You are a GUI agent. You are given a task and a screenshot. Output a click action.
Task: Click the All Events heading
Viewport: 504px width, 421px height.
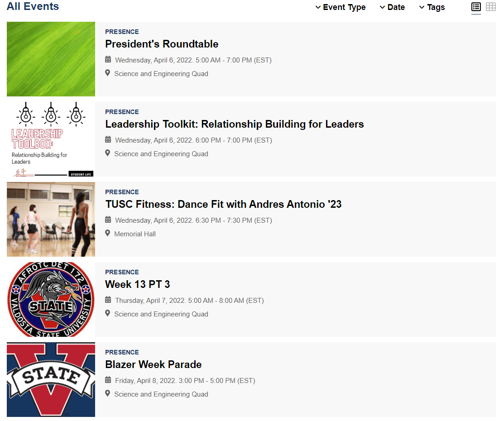click(x=33, y=6)
